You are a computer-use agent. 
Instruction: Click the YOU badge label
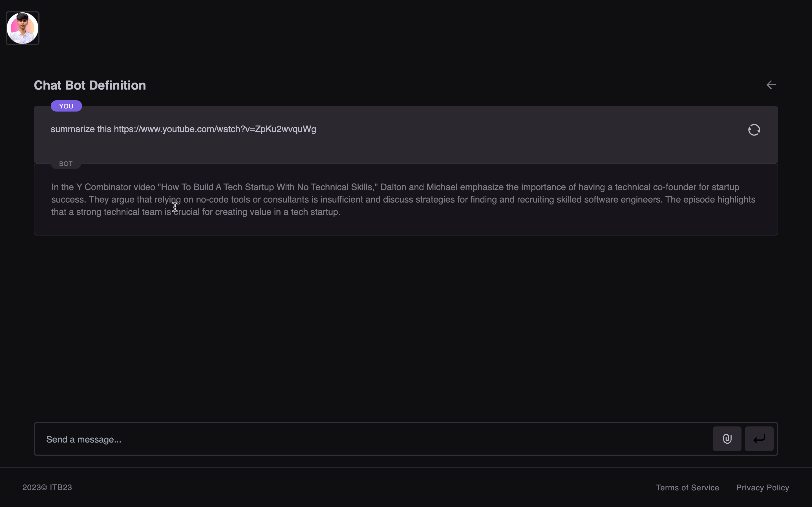pos(66,106)
